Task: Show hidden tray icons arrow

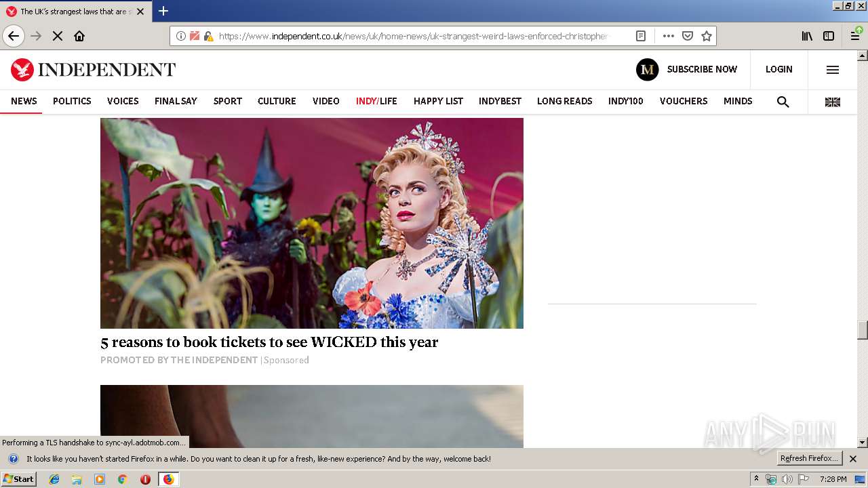Action: [x=756, y=479]
